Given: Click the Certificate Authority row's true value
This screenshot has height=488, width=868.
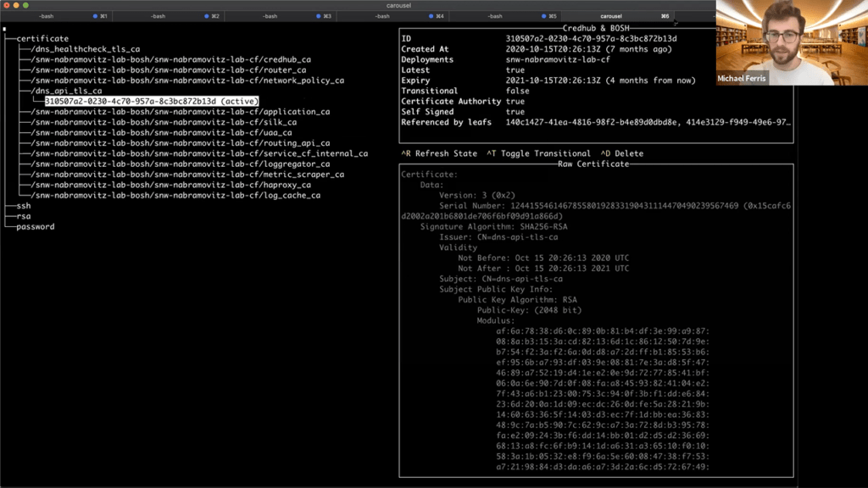Looking at the screenshot, I should coord(515,102).
